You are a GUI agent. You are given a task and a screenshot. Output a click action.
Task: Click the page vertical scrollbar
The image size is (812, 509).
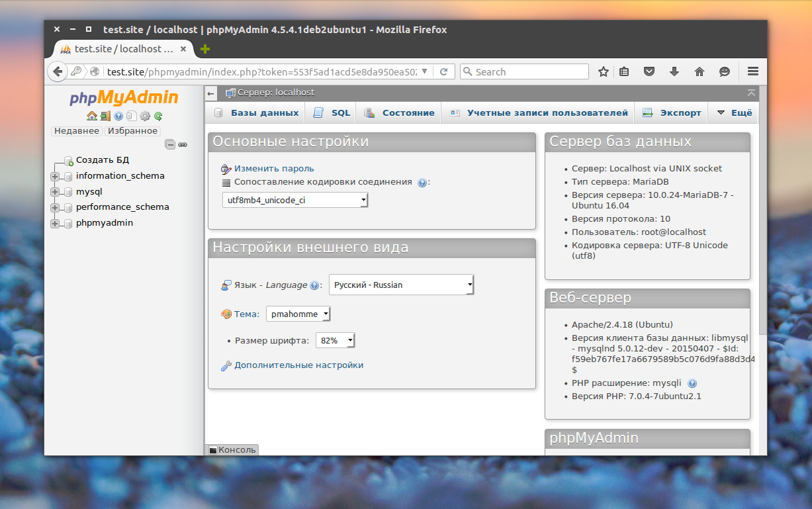[763, 212]
